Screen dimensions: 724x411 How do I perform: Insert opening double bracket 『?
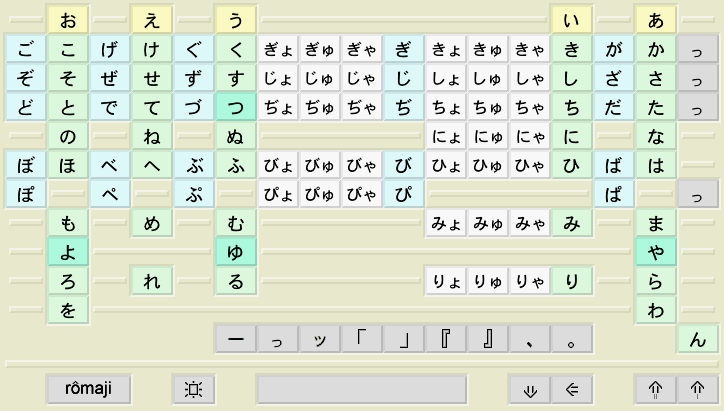tap(446, 339)
